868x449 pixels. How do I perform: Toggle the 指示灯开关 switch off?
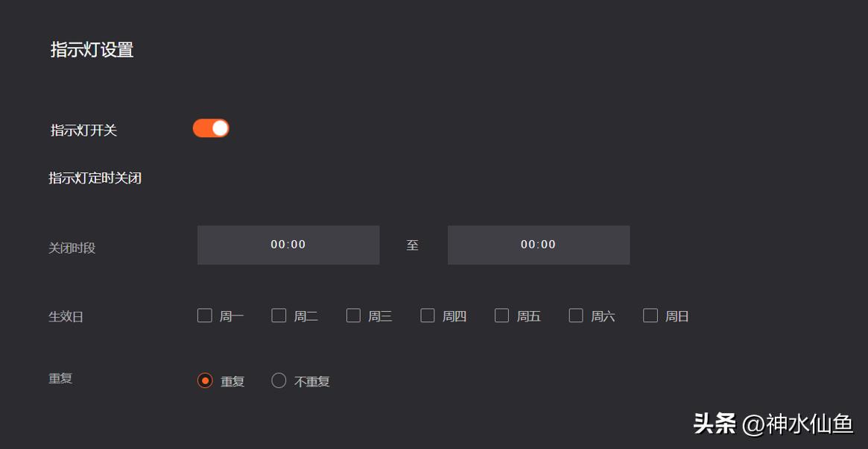coord(211,128)
